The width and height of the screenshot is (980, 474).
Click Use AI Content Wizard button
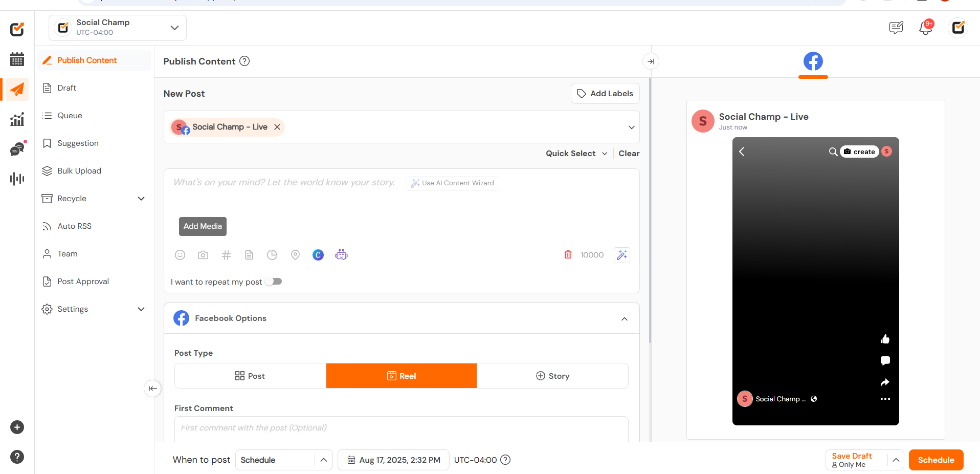pyautogui.click(x=452, y=183)
